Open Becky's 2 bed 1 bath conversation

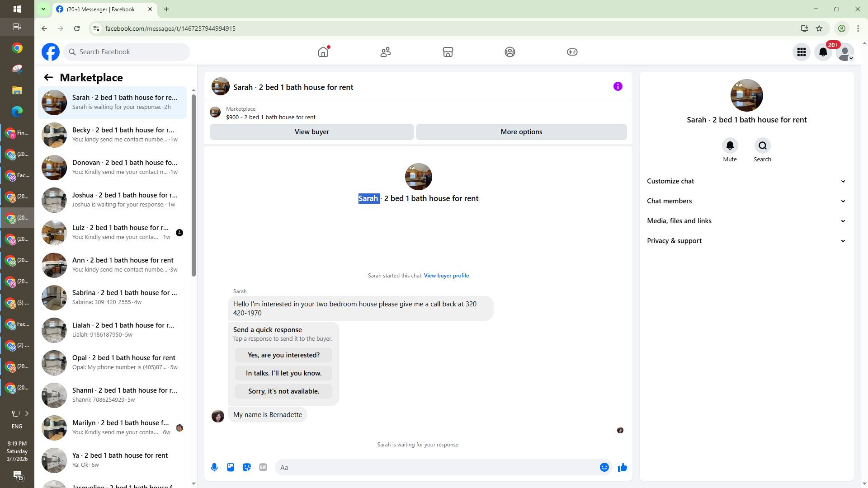(x=112, y=135)
